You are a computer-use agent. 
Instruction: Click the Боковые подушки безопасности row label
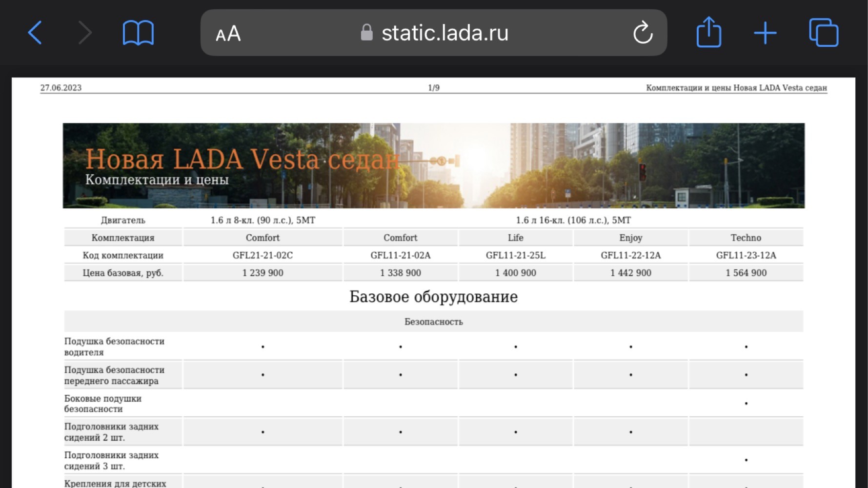point(103,404)
